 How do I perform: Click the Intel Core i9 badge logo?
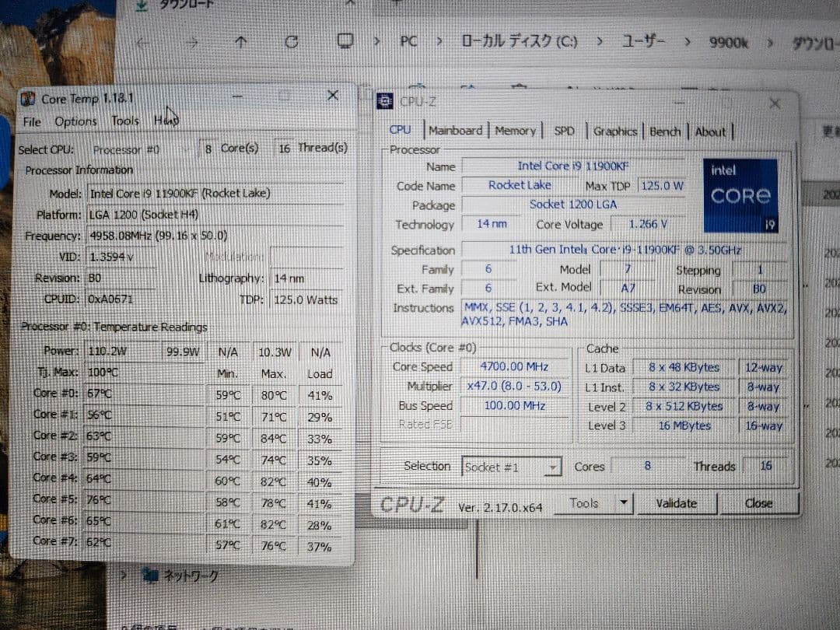(740, 194)
